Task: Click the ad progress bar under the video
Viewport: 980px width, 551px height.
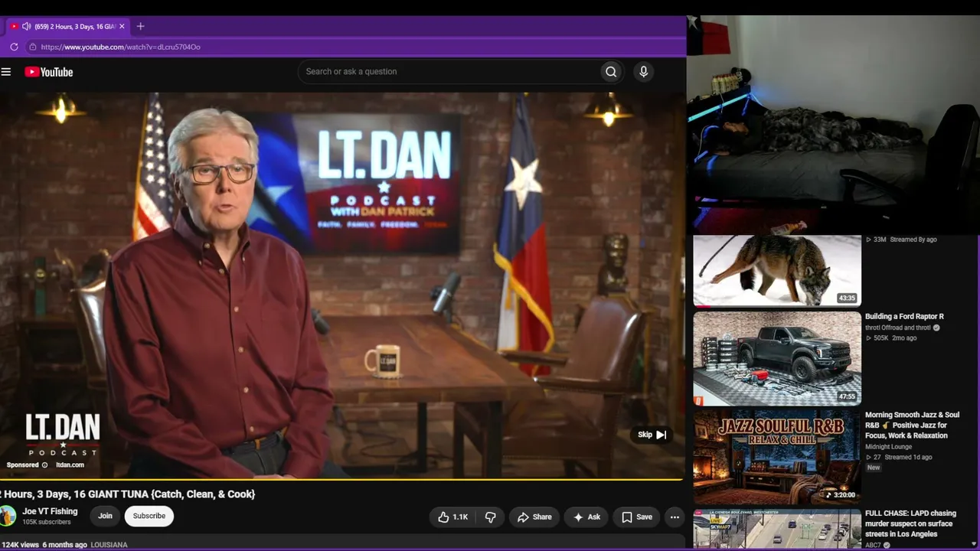Action: click(341, 480)
